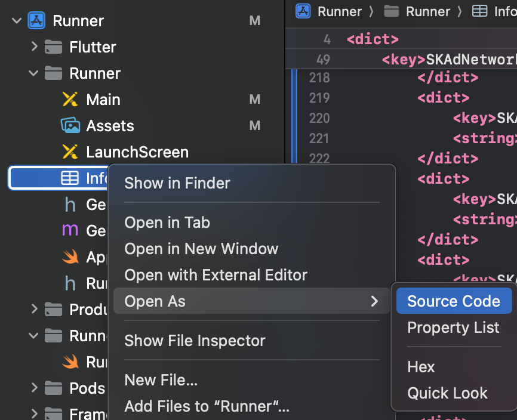Click the Assets catalog icon

(x=70, y=125)
